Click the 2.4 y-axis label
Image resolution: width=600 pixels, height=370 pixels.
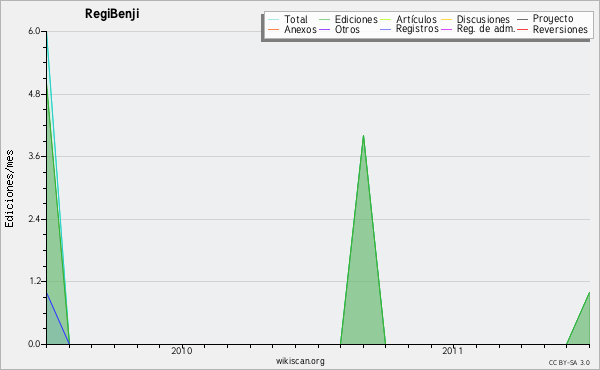(x=34, y=219)
